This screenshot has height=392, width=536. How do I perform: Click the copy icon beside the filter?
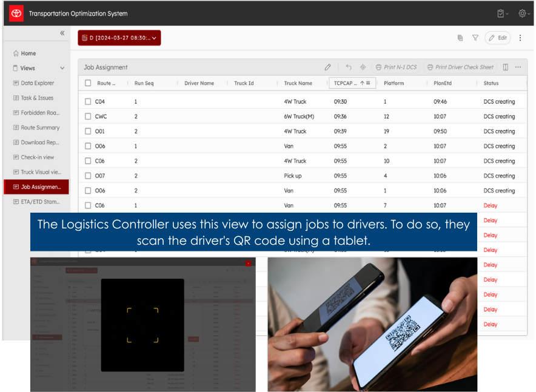(x=460, y=38)
